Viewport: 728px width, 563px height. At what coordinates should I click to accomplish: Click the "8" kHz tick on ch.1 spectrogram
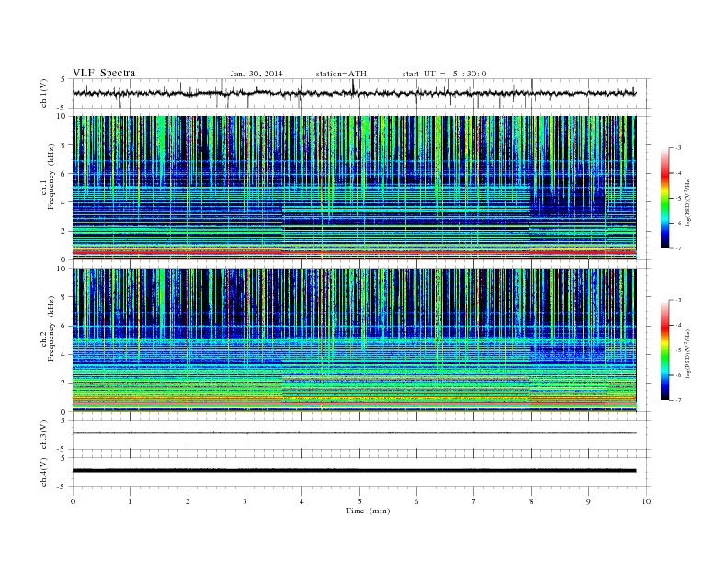click(63, 145)
